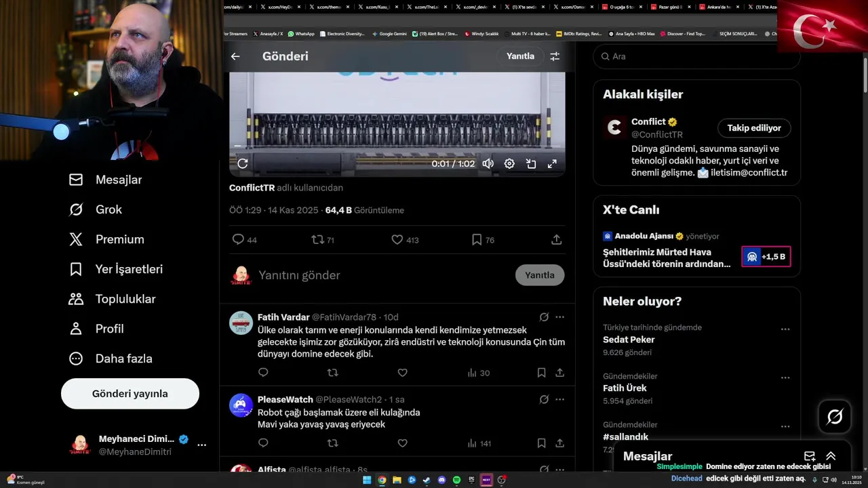The height and width of the screenshot is (488, 868).
Task: Switch to the Pazar günü browser tab
Action: 672,7
